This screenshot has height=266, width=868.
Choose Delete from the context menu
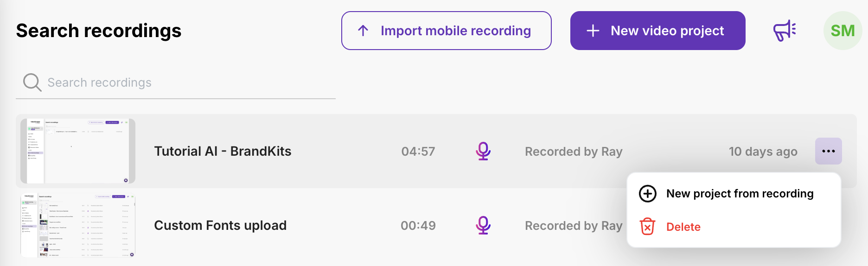683,227
